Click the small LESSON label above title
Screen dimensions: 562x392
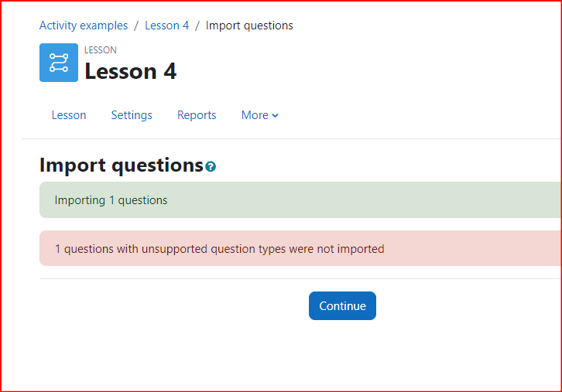(101, 50)
